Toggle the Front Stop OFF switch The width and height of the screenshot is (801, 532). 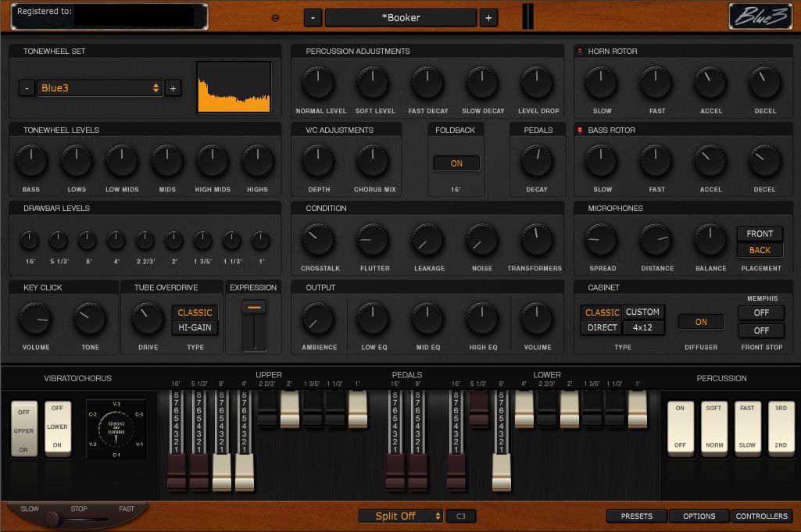tap(761, 330)
